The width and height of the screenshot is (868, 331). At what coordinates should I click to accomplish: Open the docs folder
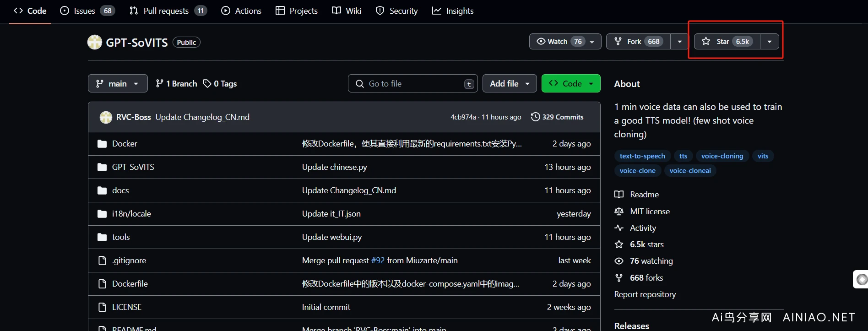[x=120, y=190]
